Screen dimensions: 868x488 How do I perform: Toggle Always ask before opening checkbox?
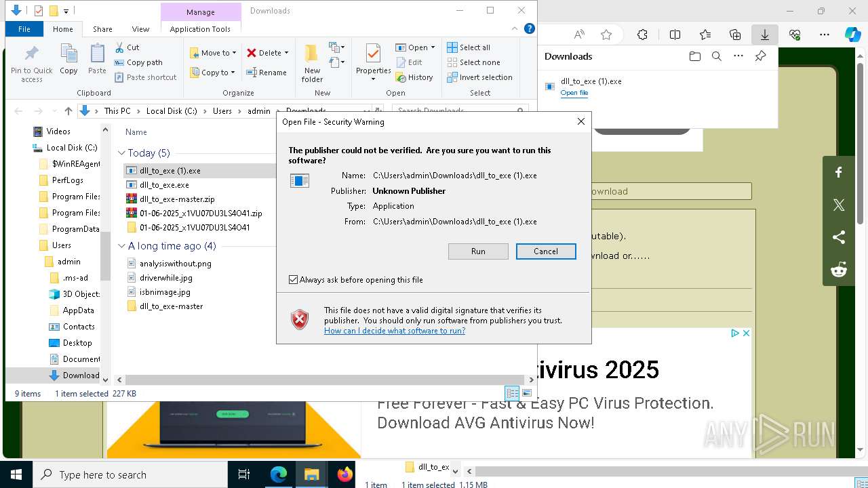click(293, 279)
